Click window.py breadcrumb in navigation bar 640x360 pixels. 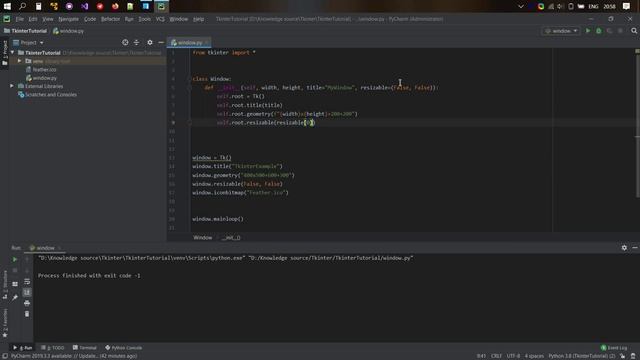[69, 31]
